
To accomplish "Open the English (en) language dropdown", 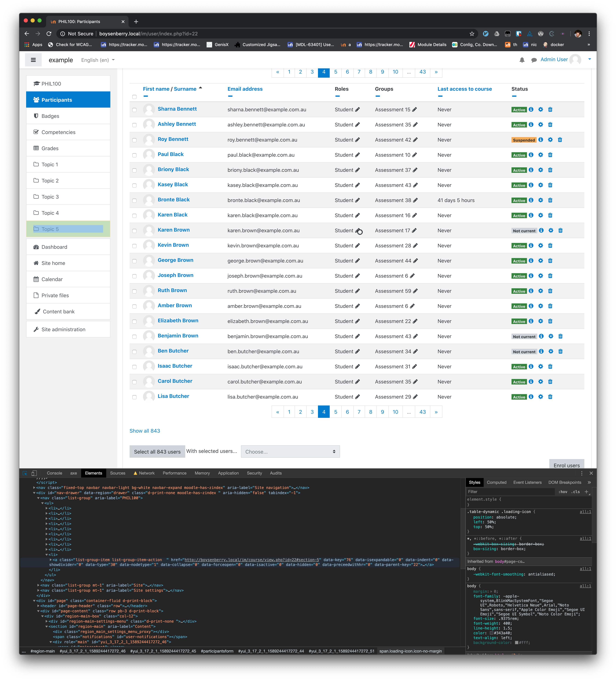I will [x=98, y=60].
